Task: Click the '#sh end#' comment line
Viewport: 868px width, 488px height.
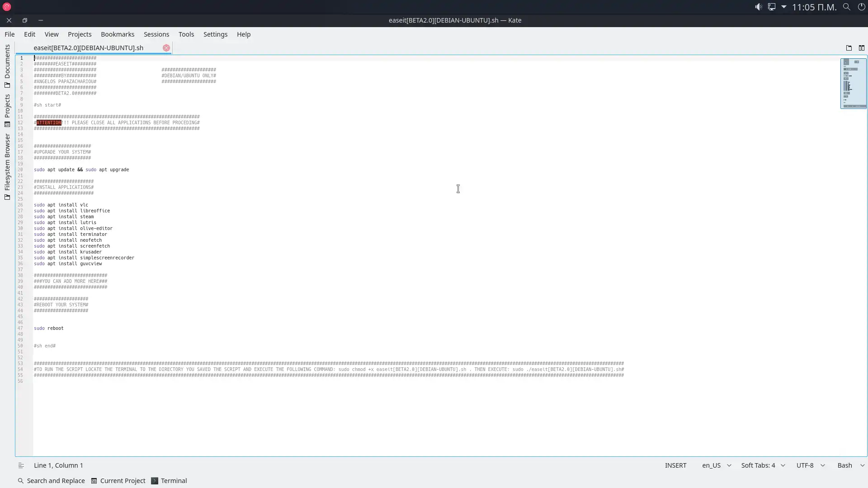Action: [45, 346]
